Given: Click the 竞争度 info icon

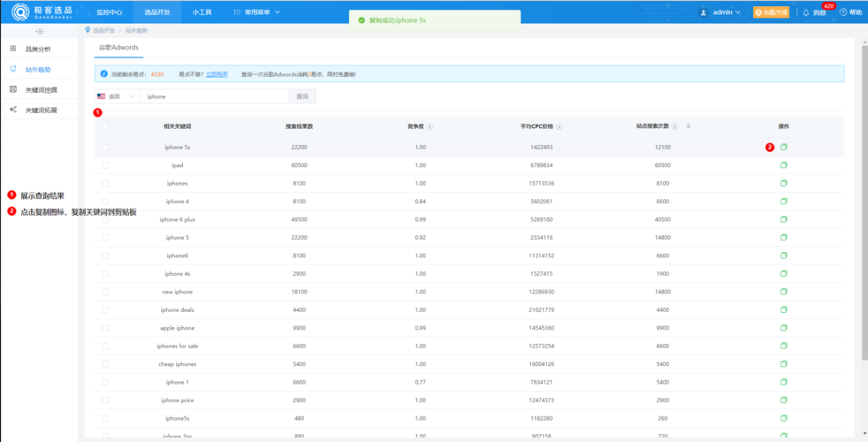Looking at the screenshot, I should (430, 126).
